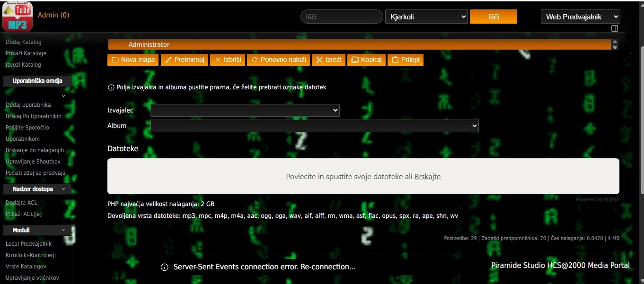Open Pokaži ACL(je) link
Screen dimensions: 644x284
pyautogui.click(x=24, y=214)
